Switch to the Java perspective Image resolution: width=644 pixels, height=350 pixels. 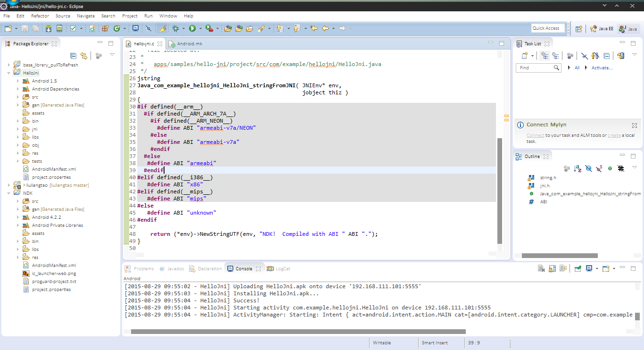628,28
